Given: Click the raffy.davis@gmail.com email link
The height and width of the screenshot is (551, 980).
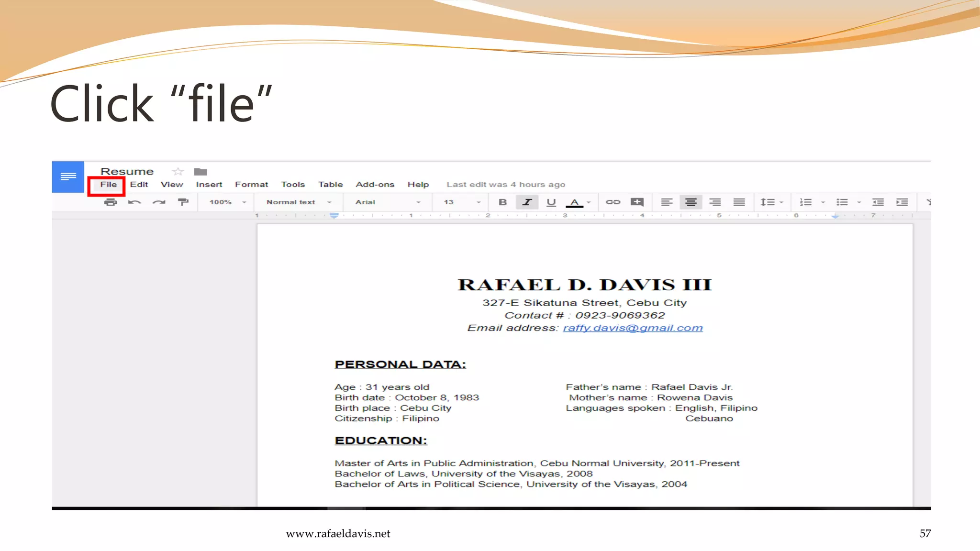Looking at the screenshot, I should coord(633,328).
